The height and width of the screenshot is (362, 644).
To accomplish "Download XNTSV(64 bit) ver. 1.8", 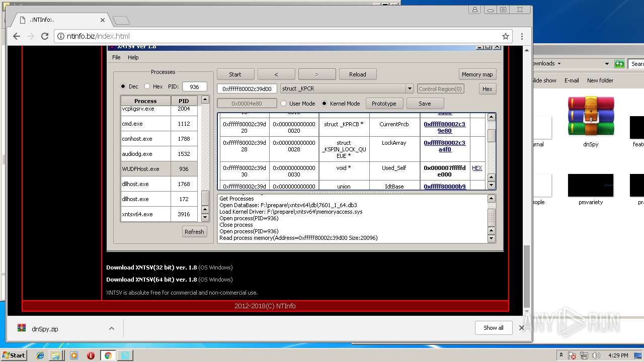I will (x=151, y=280).
